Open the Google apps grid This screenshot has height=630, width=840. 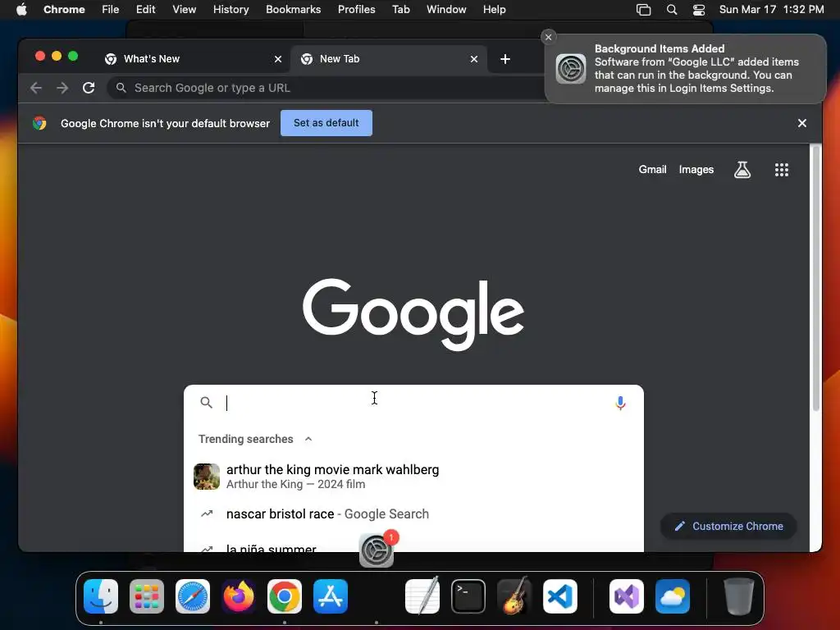click(782, 170)
